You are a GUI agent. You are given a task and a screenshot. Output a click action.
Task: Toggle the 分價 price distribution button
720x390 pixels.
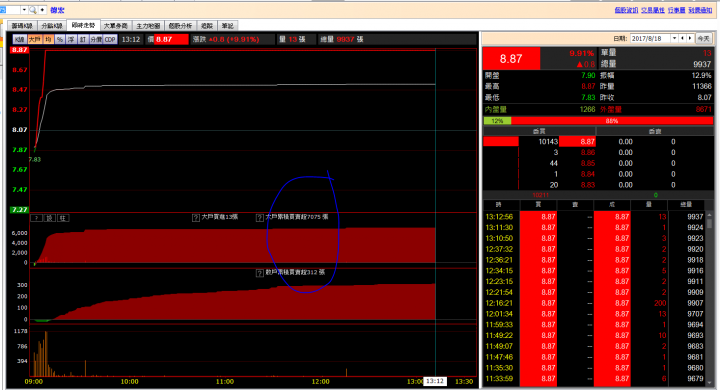pos(96,40)
